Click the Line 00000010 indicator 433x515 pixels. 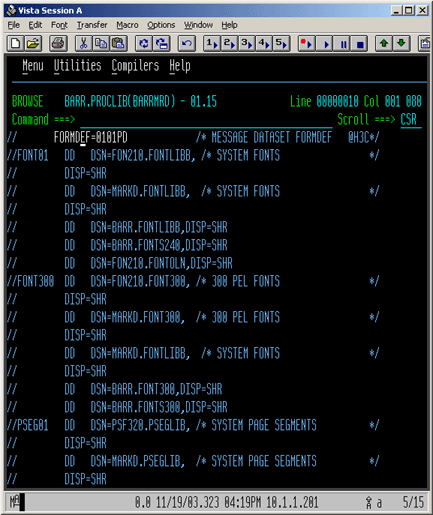pyautogui.click(x=324, y=102)
